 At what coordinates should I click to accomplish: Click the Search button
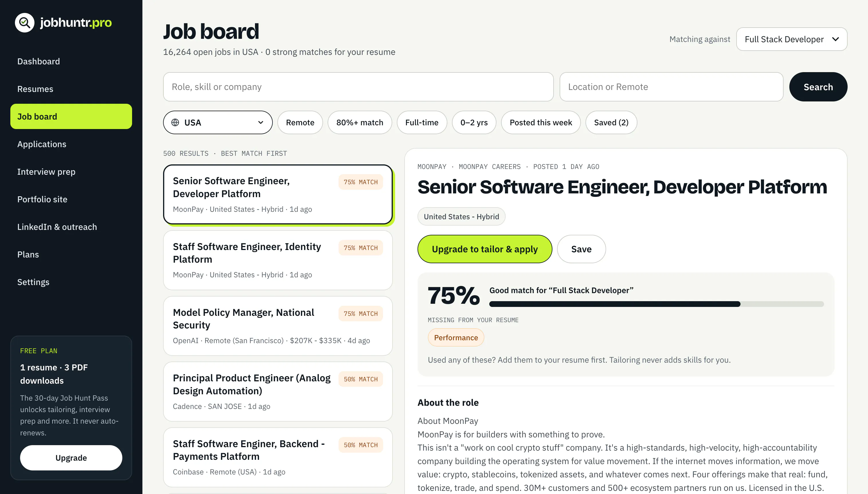(x=818, y=87)
